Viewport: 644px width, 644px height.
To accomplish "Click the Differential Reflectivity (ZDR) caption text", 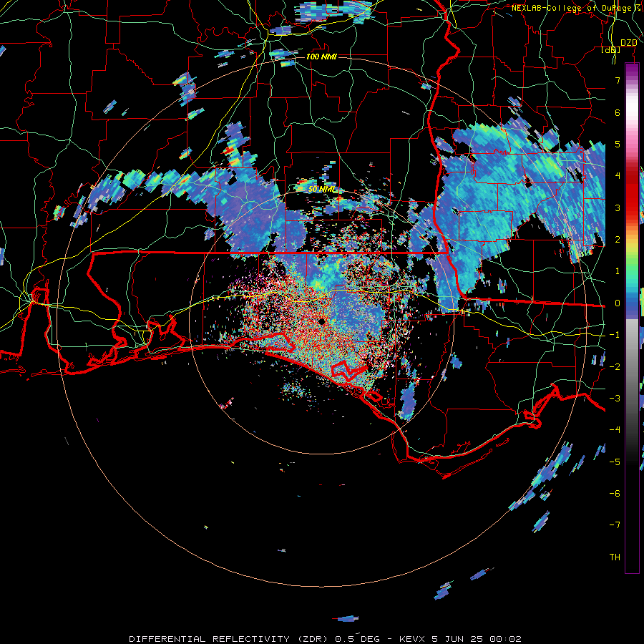I will (x=230, y=639).
